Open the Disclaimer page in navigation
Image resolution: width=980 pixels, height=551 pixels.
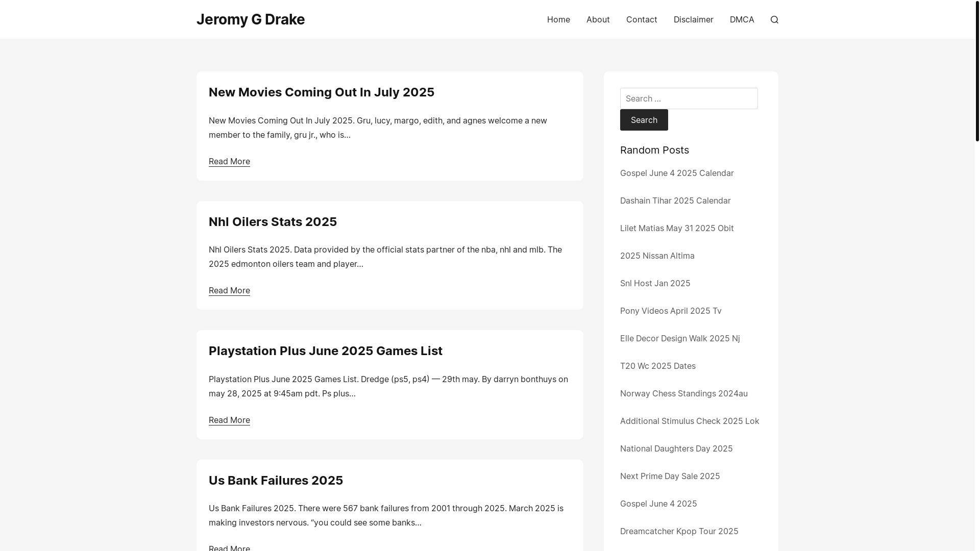(693, 19)
